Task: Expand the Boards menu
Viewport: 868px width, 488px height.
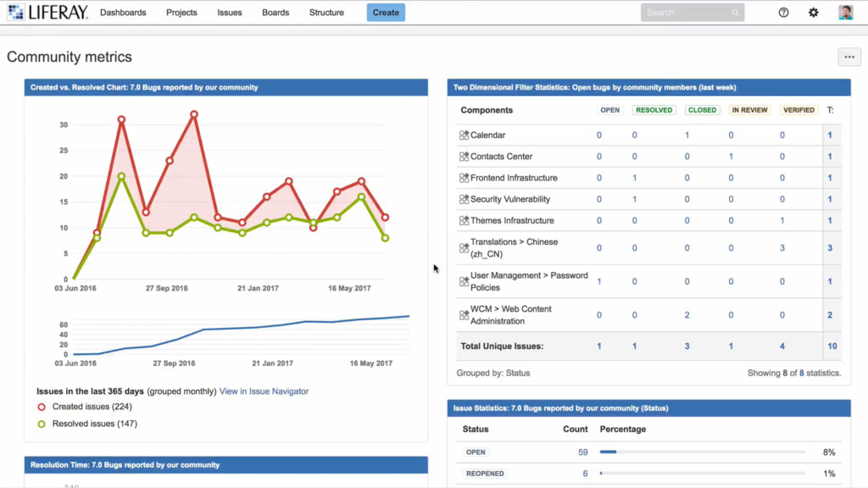Action: coord(275,13)
